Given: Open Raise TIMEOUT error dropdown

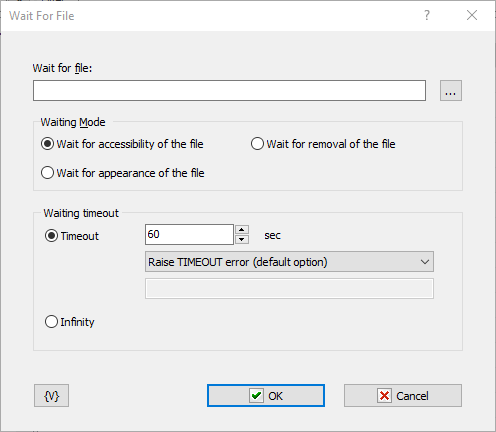Looking at the screenshot, I should [289, 262].
